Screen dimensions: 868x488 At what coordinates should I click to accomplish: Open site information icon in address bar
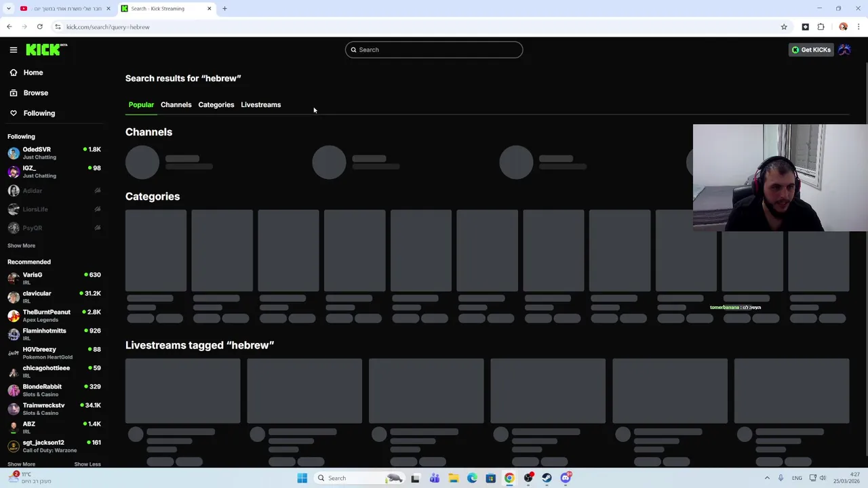(x=58, y=26)
